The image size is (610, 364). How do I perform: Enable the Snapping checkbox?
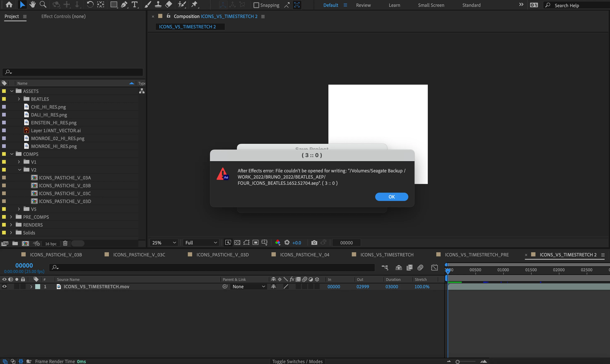click(x=256, y=5)
